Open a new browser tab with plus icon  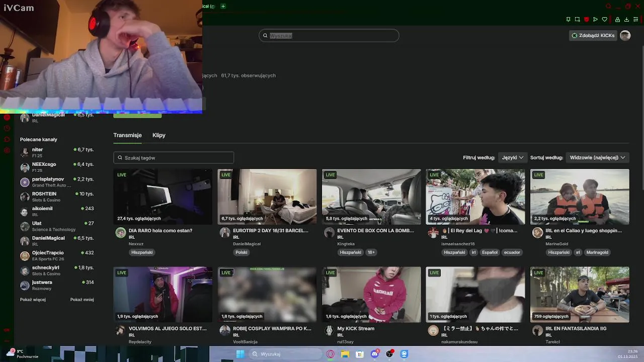[x=223, y=6]
